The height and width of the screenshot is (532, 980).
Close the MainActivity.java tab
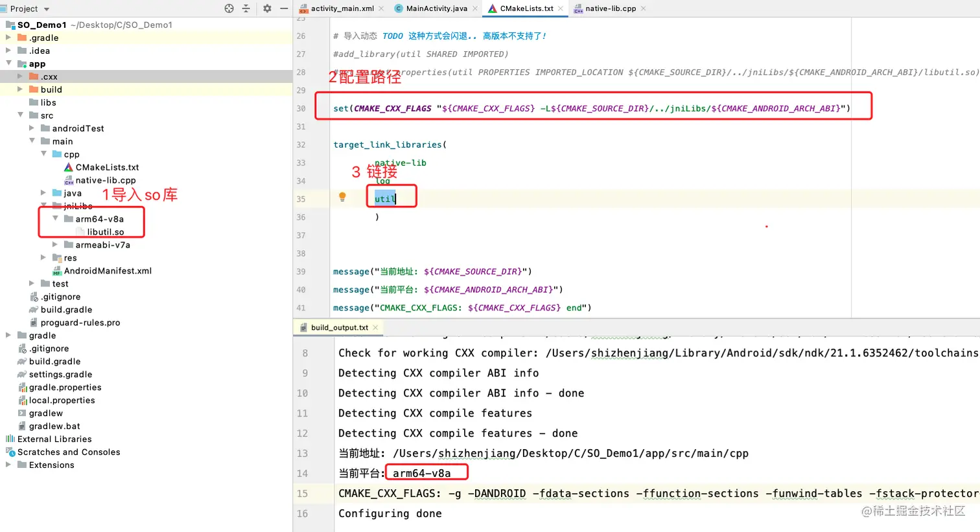tap(475, 8)
